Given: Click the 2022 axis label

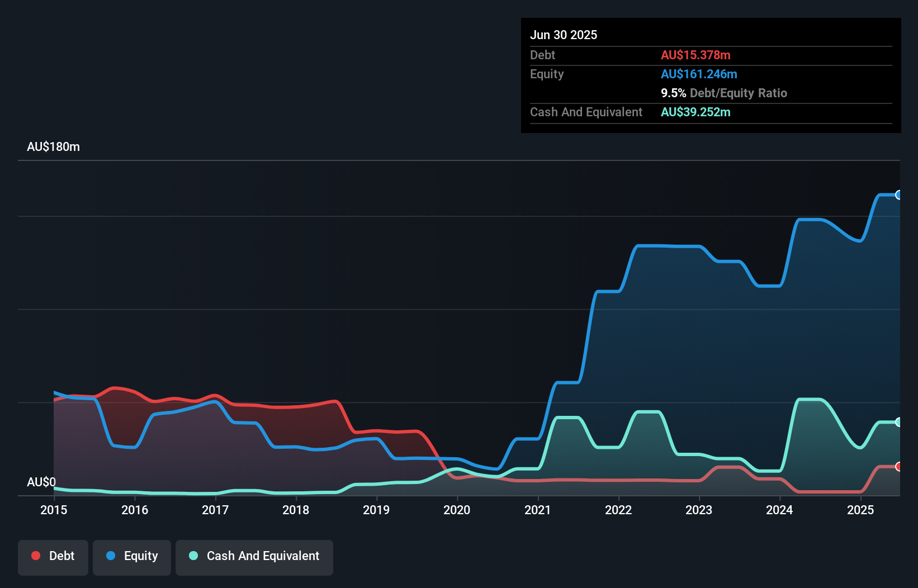Looking at the screenshot, I should 618,510.
